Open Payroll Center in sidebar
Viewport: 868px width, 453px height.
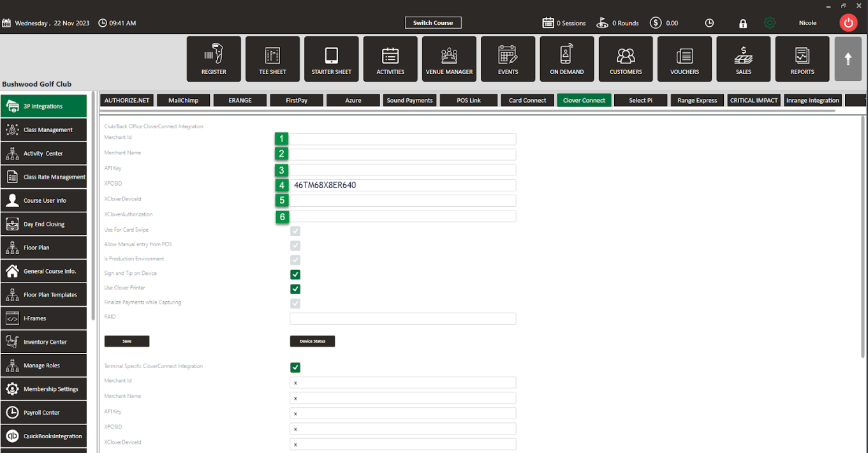point(43,413)
